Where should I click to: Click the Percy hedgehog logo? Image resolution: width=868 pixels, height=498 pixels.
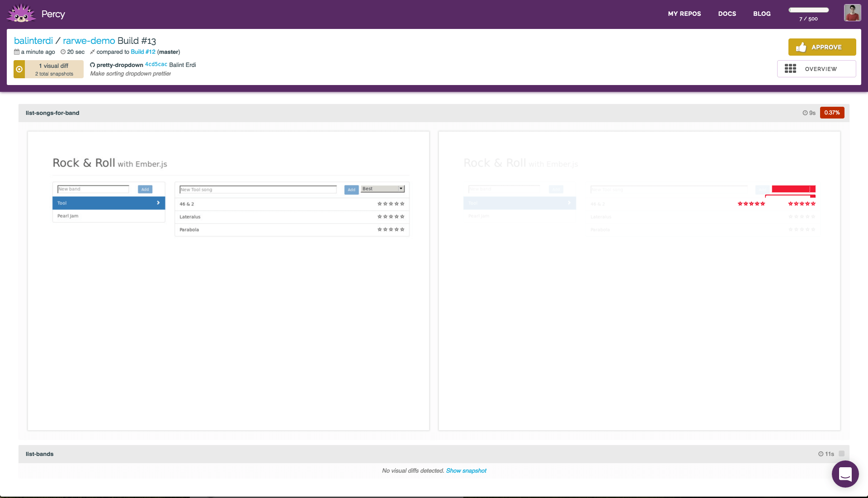(x=21, y=14)
